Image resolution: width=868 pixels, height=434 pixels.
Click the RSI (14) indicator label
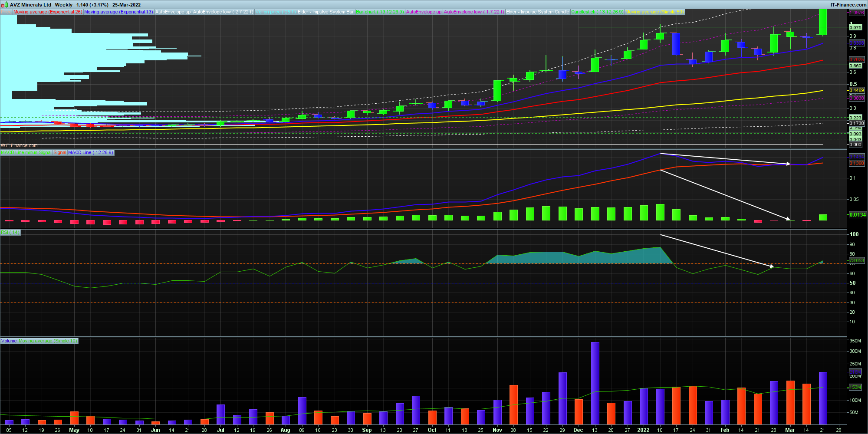tap(10, 232)
